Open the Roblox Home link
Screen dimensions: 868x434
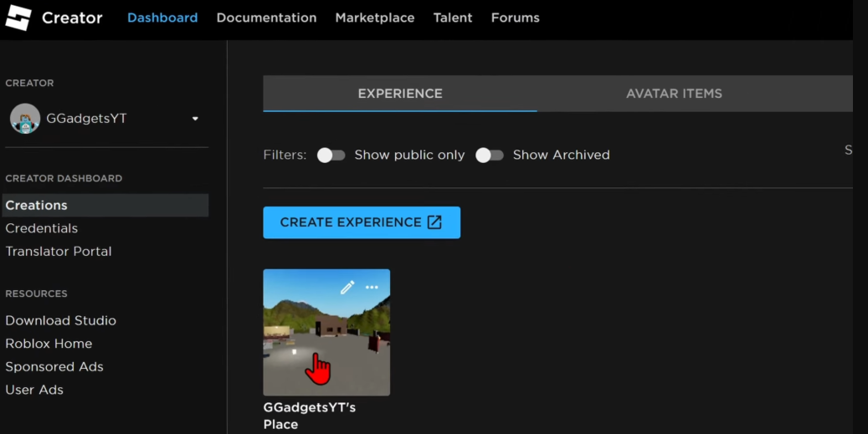pyautogui.click(x=49, y=344)
